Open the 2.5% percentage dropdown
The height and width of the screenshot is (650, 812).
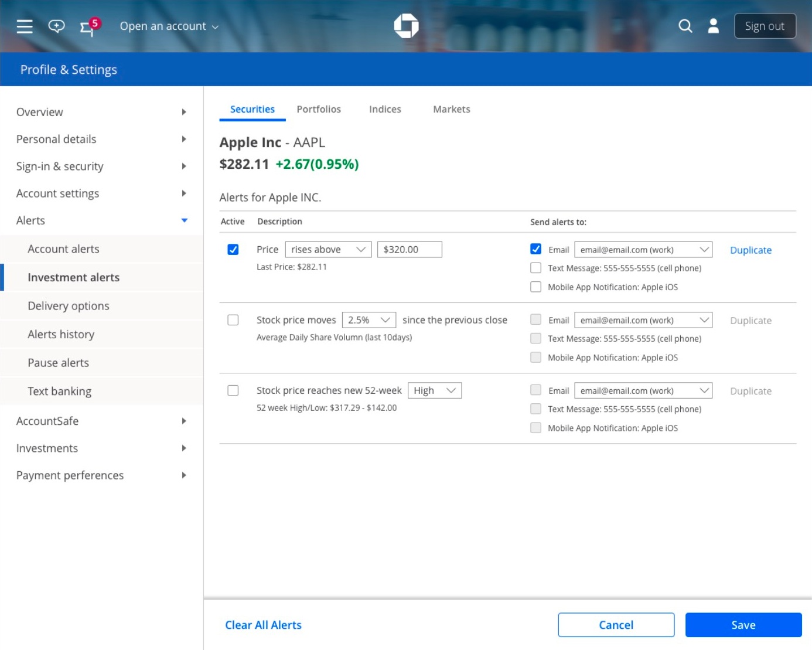(x=369, y=320)
